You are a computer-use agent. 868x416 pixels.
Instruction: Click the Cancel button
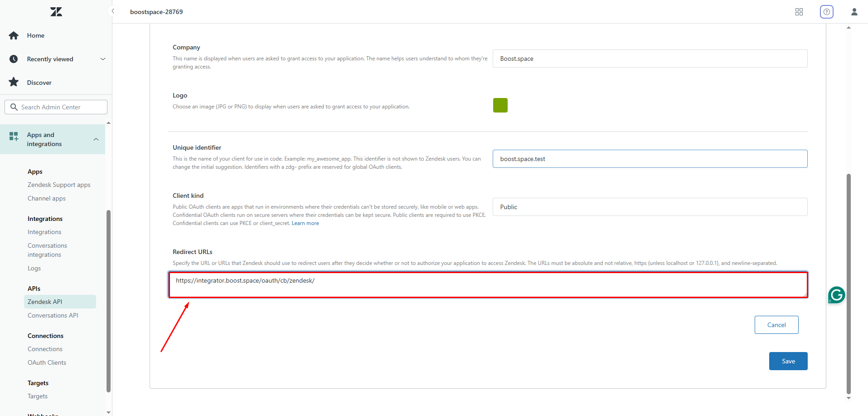(x=776, y=325)
